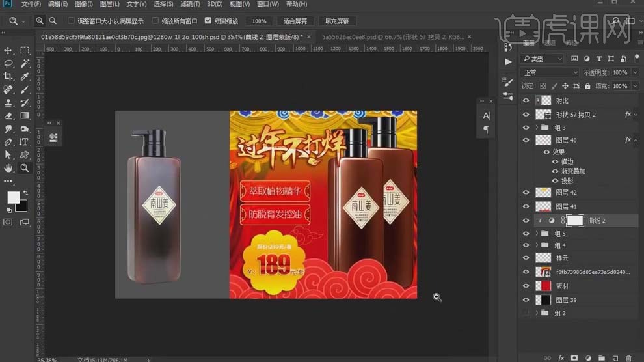This screenshot has width=644, height=362.
Task: Select the Crop tool
Action: [x=8, y=76]
